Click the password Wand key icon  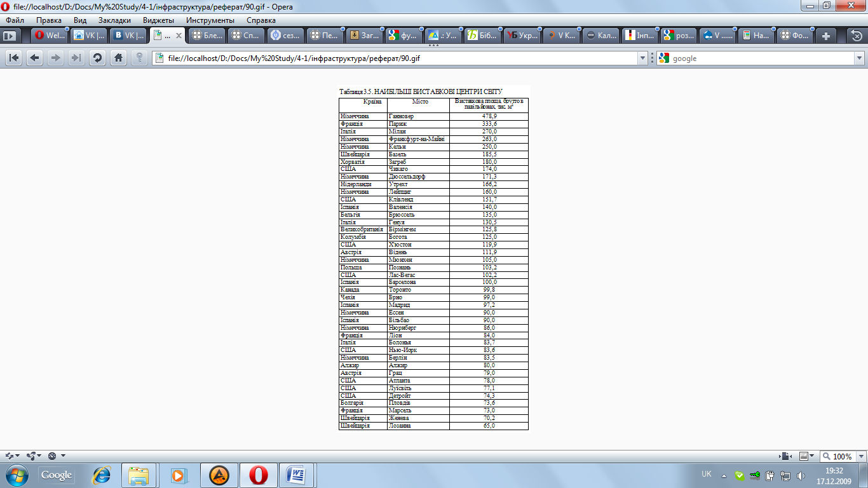pos(139,58)
